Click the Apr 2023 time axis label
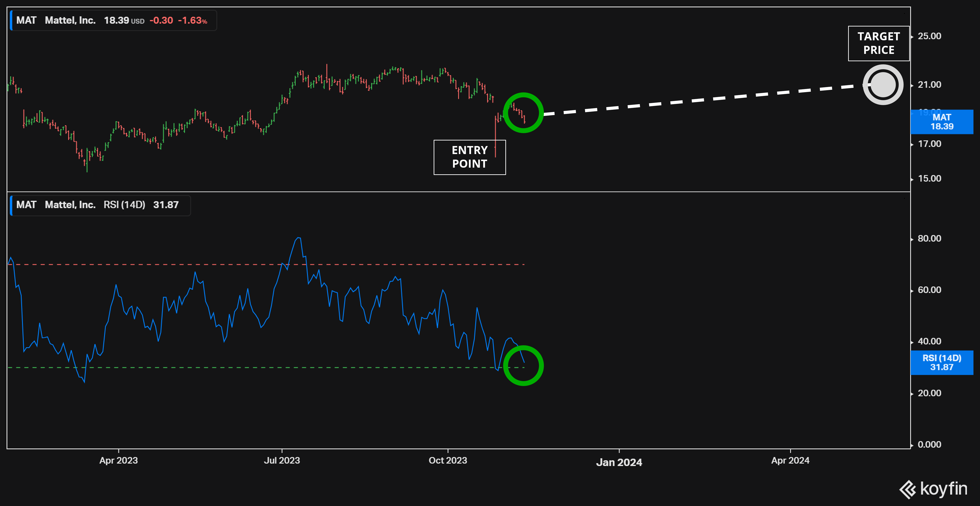This screenshot has width=980, height=506. [118, 460]
